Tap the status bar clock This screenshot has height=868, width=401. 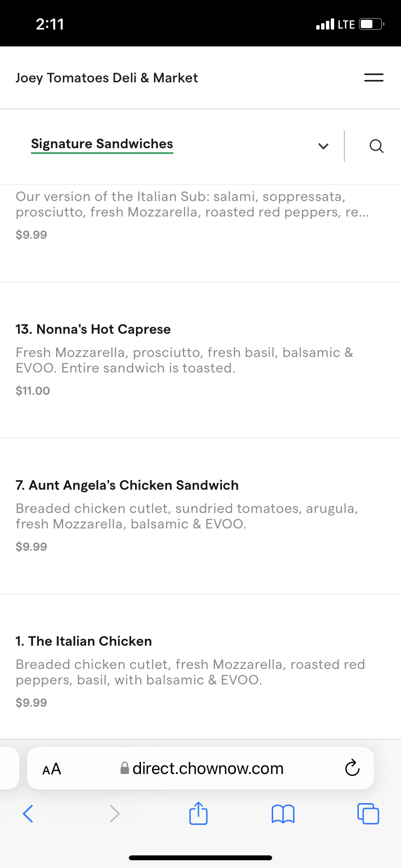point(50,24)
